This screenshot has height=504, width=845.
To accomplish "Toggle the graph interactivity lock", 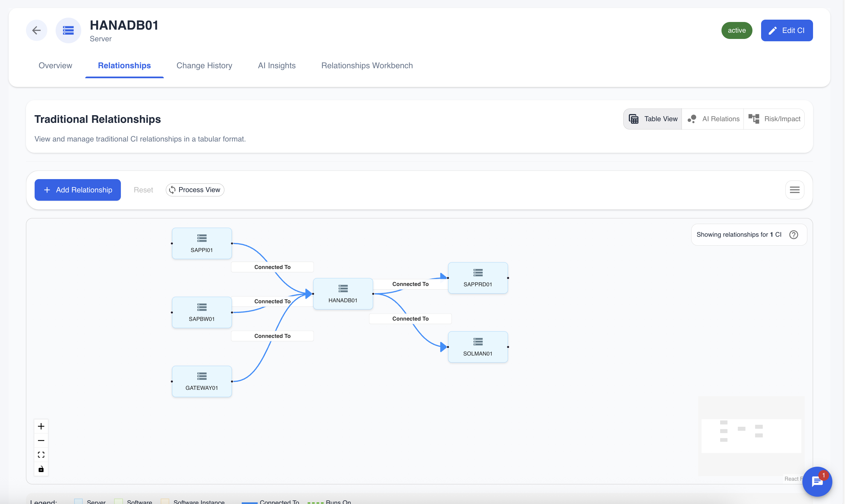I will [41, 469].
